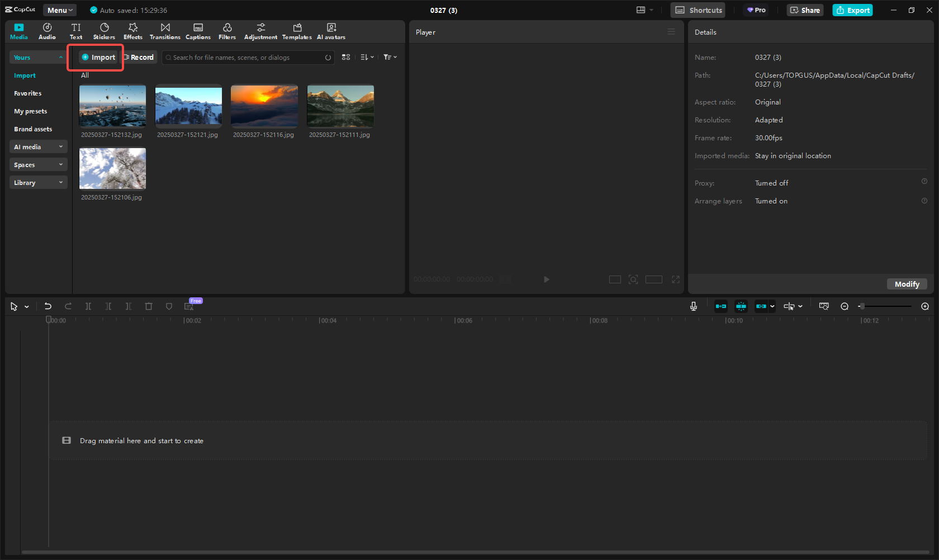
Task: Open the Library dropdown in sidebar
Action: (x=38, y=182)
